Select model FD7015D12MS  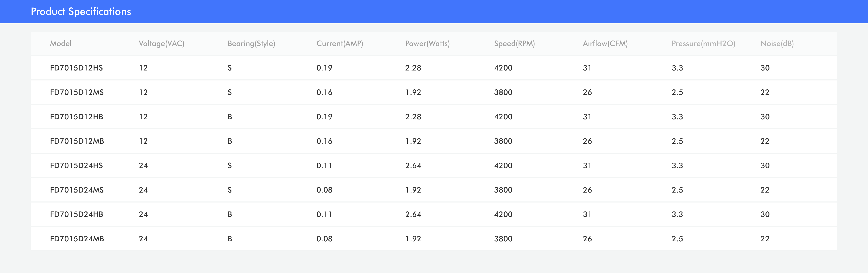(77, 92)
